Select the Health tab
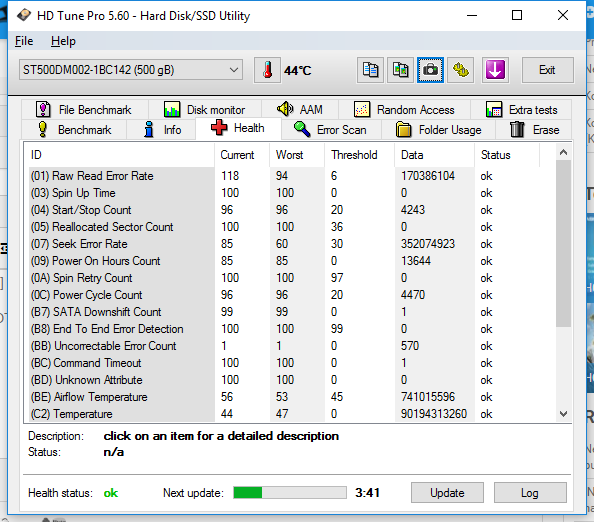This screenshot has width=594, height=522. coord(238,128)
